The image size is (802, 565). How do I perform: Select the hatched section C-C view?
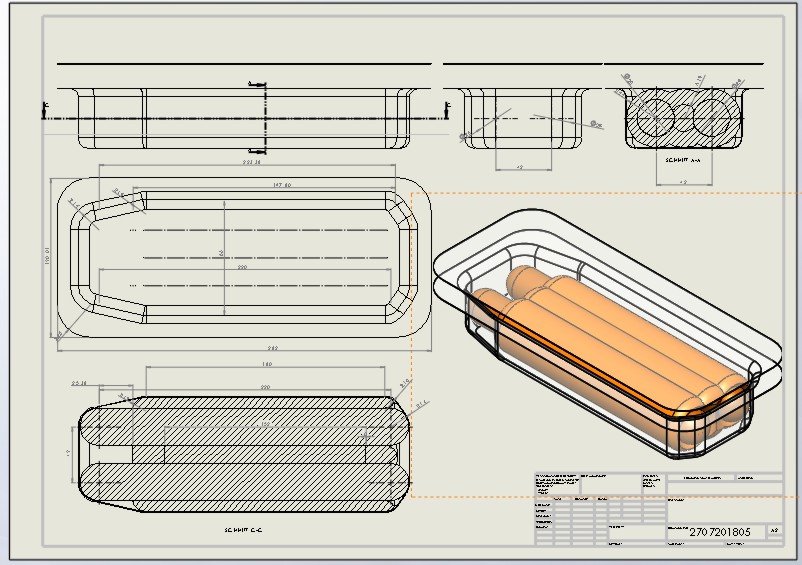click(244, 454)
